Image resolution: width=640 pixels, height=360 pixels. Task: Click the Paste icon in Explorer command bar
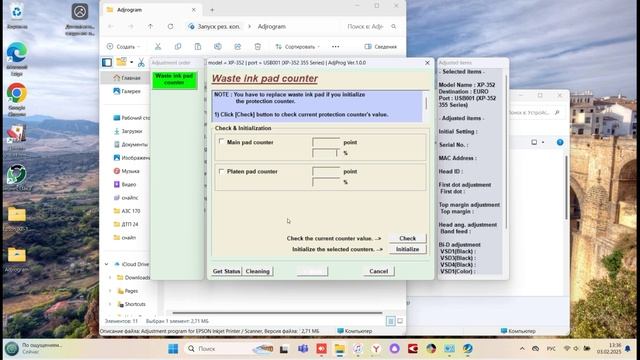(x=198, y=47)
